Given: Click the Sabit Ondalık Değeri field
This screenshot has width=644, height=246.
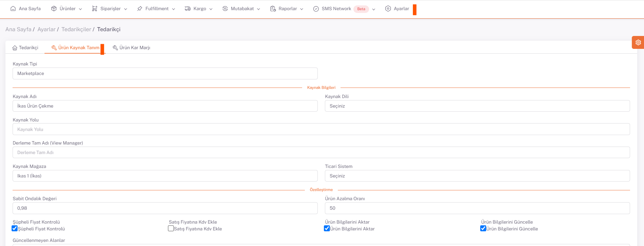Looking at the screenshot, I should tap(165, 208).
